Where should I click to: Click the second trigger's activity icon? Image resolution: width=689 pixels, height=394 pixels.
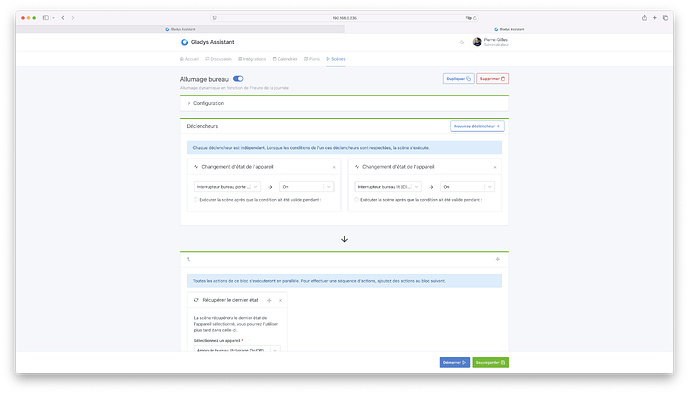[357, 167]
